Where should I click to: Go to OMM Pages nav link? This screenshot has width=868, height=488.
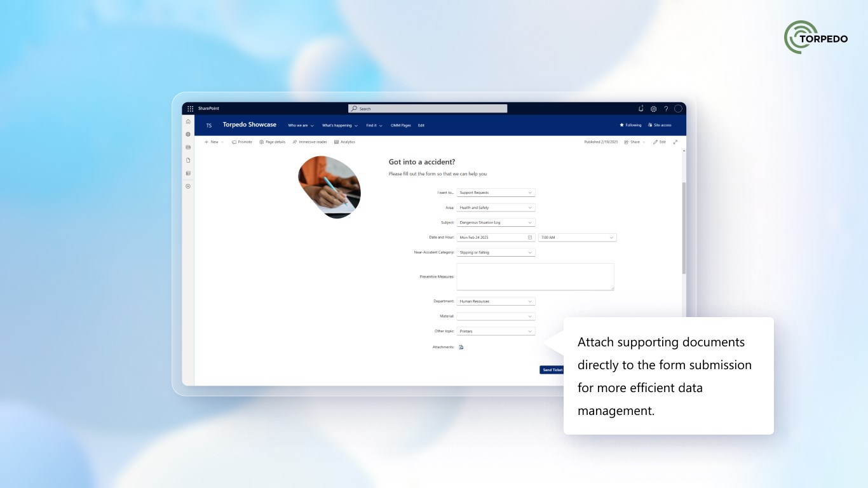401,125
